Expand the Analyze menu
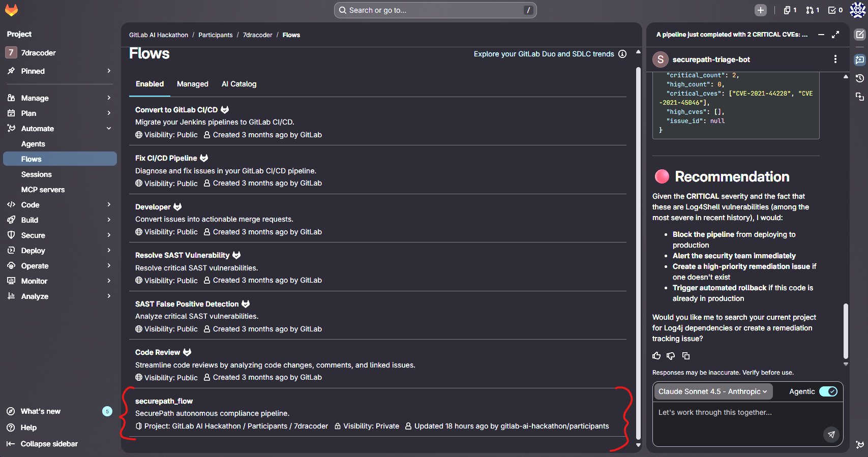This screenshot has height=457, width=868. 59,296
